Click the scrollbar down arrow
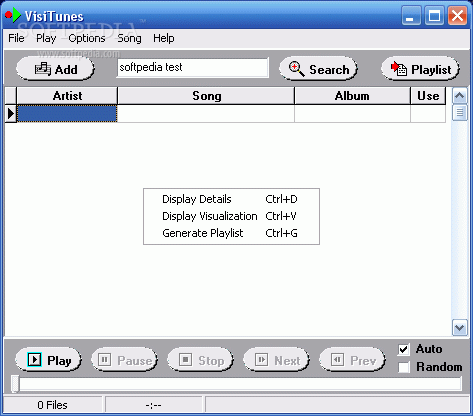This screenshot has height=416, width=473. point(460,327)
